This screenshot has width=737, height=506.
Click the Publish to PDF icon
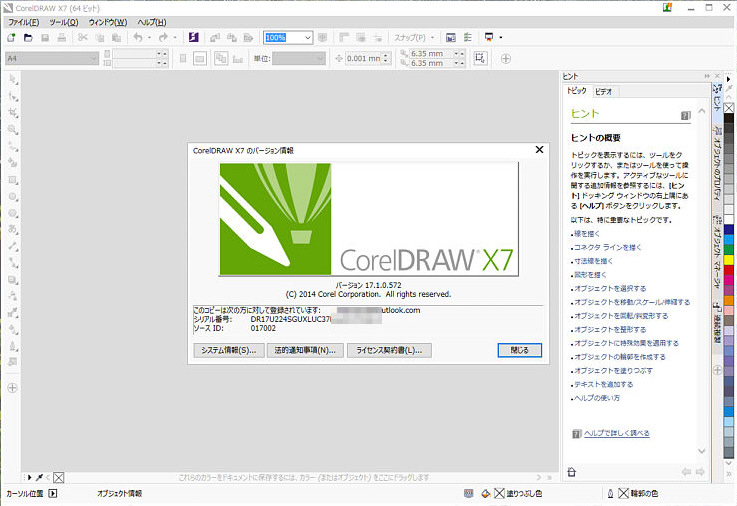[249, 38]
